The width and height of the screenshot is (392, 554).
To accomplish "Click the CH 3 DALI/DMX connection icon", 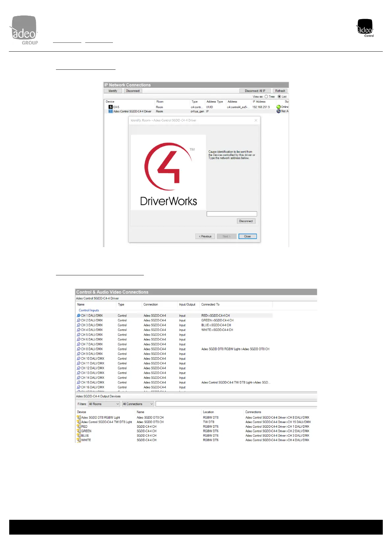I will 79,325.
